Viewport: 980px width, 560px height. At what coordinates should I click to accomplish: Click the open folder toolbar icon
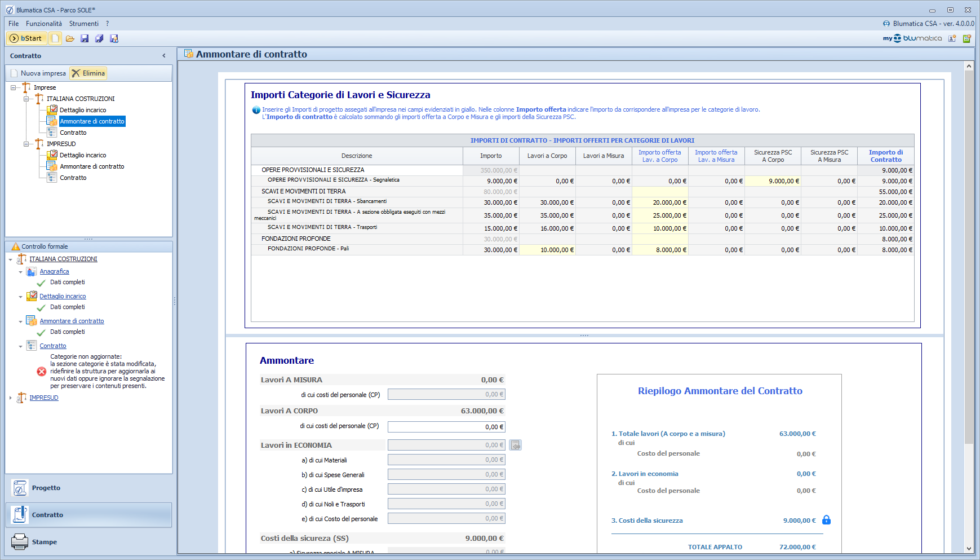(x=70, y=38)
